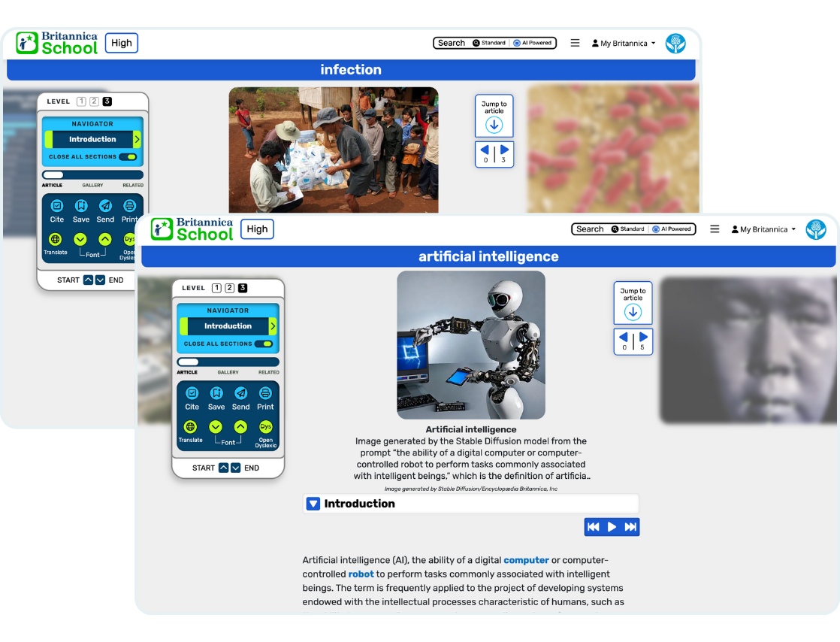Click hamburger menu icon beside My Britannica in front window
Image resolution: width=840 pixels, height=642 pixels.
point(715,229)
